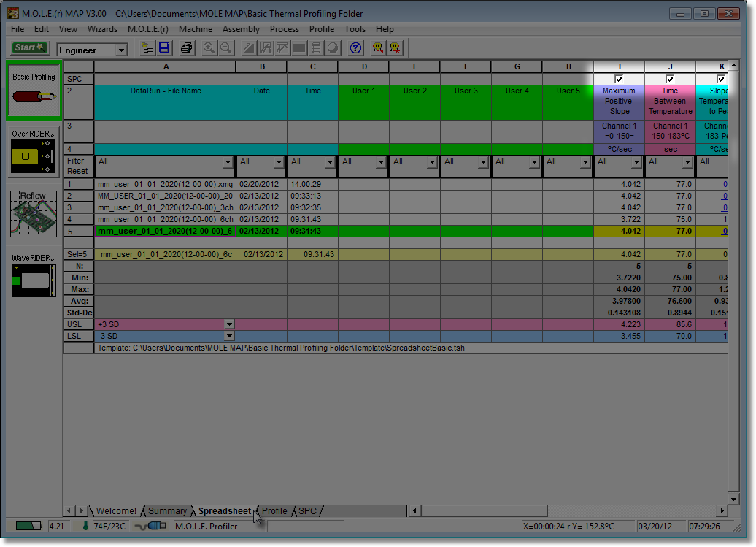Open Help with the question mark icon
The width and height of the screenshot is (756, 547).
[356, 47]
